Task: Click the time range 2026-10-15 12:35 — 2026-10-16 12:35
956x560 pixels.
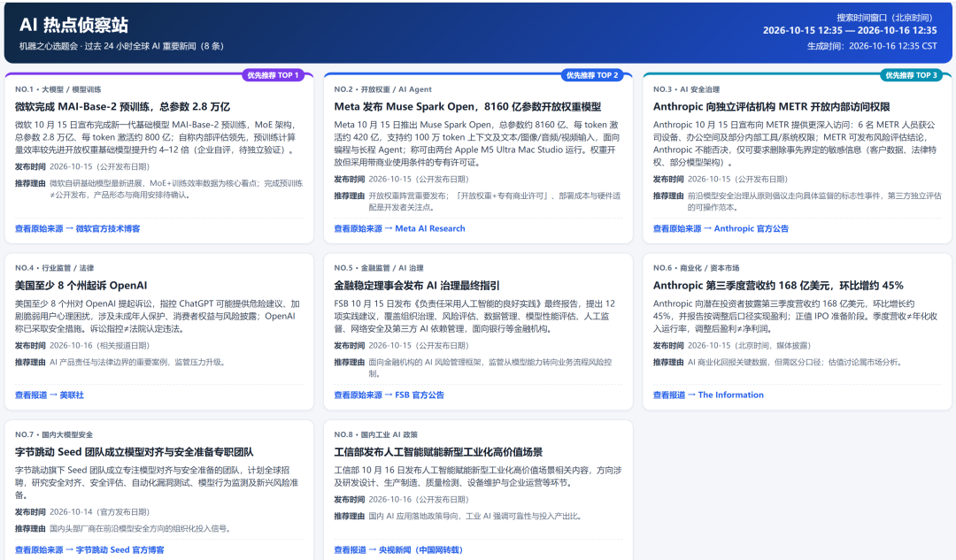Action: [x=850, y=30]
